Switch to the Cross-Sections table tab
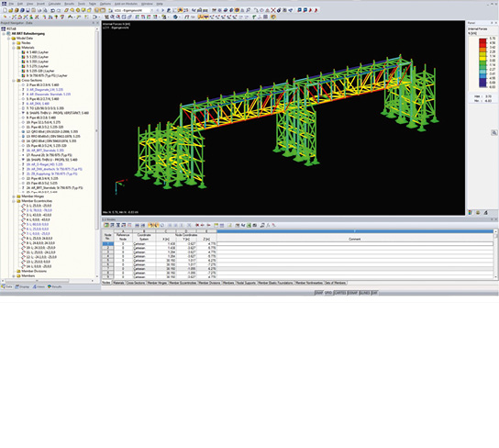This screenshot has height=448, width=499. (x=136, y=283)
